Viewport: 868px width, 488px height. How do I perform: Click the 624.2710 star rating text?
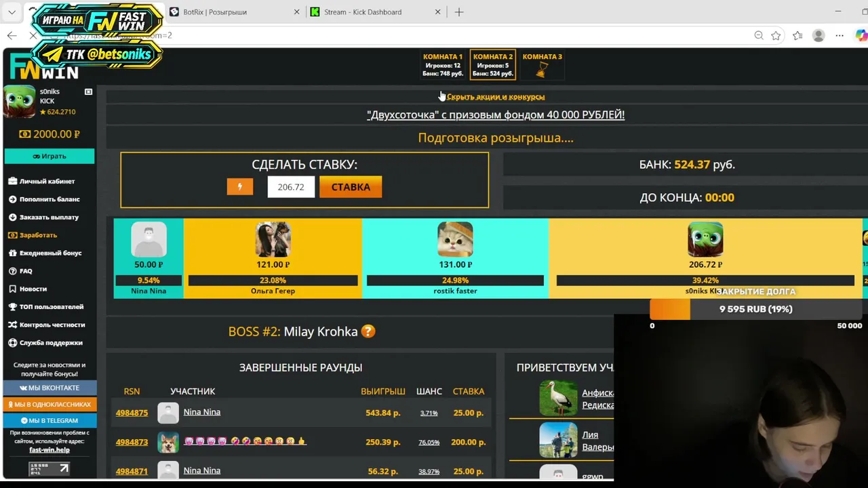pyautogui.click(x=58, y=112)
